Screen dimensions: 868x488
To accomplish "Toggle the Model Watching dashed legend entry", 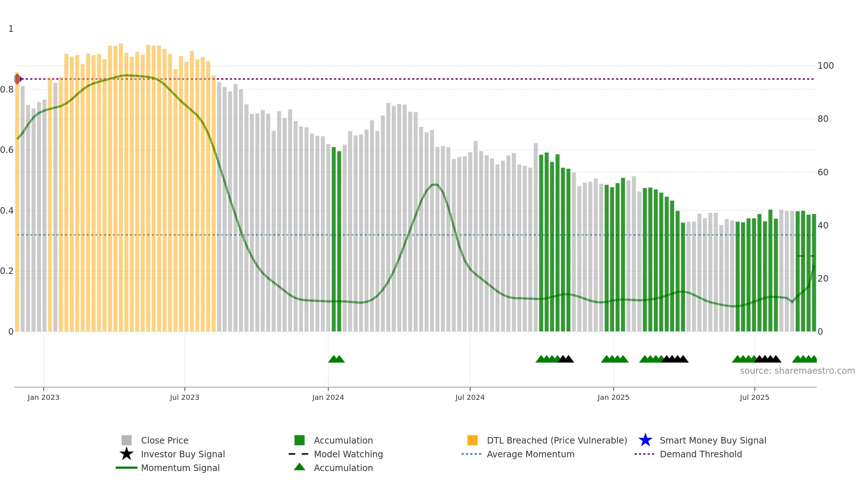I will click(336, 454).
